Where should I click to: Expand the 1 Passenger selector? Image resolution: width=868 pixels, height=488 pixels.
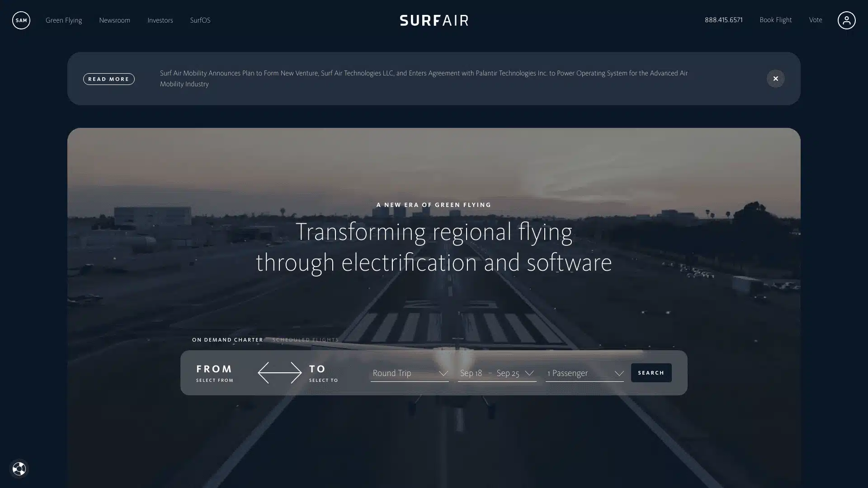[x=584, y=373]
